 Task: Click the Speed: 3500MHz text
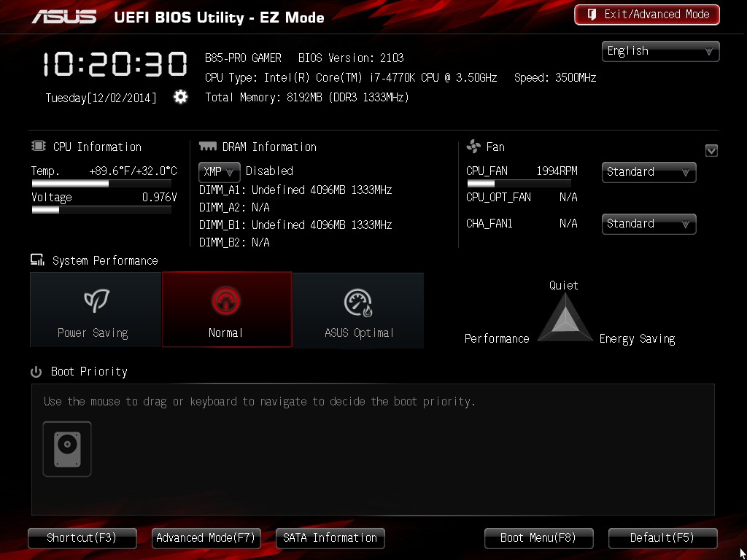click(x=555, y=77)
